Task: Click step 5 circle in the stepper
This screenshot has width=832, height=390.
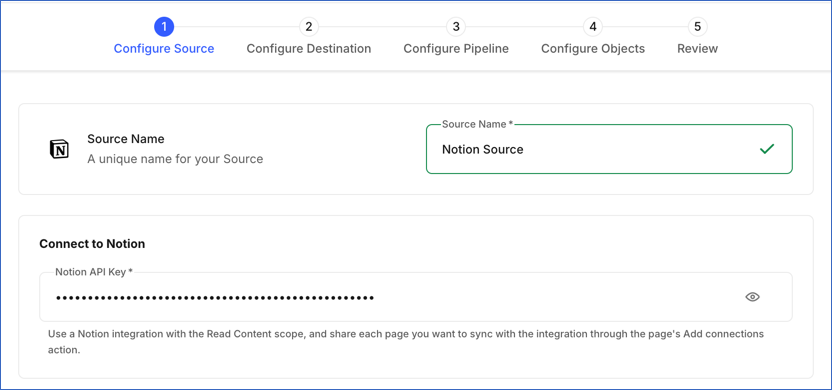Action: coord(697,27)
